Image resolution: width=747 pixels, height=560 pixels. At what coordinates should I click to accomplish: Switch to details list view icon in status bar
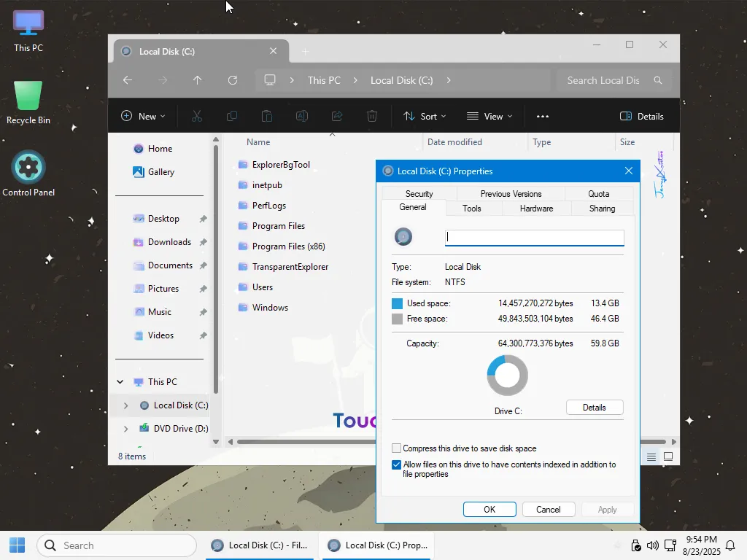[651, 456]
